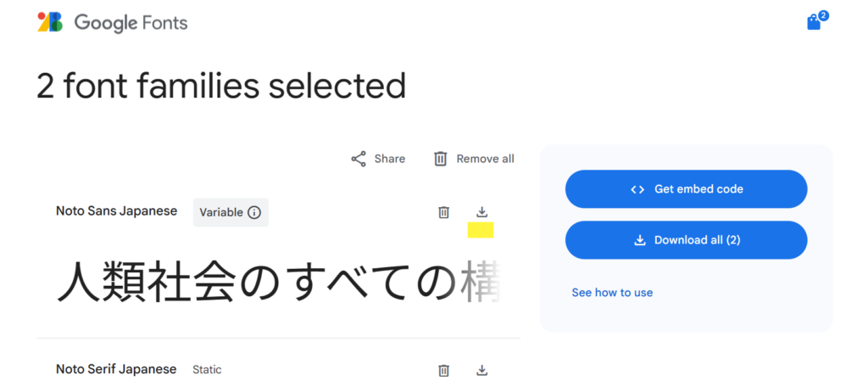Open the Noto Serif Japanese font name
Viewport: 868px width, 392px height.
coord(116,369)
